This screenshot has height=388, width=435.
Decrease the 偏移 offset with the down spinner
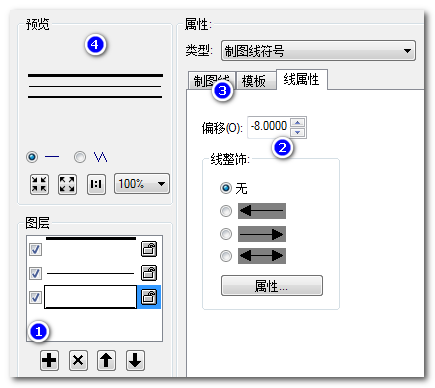click(298, 132)
